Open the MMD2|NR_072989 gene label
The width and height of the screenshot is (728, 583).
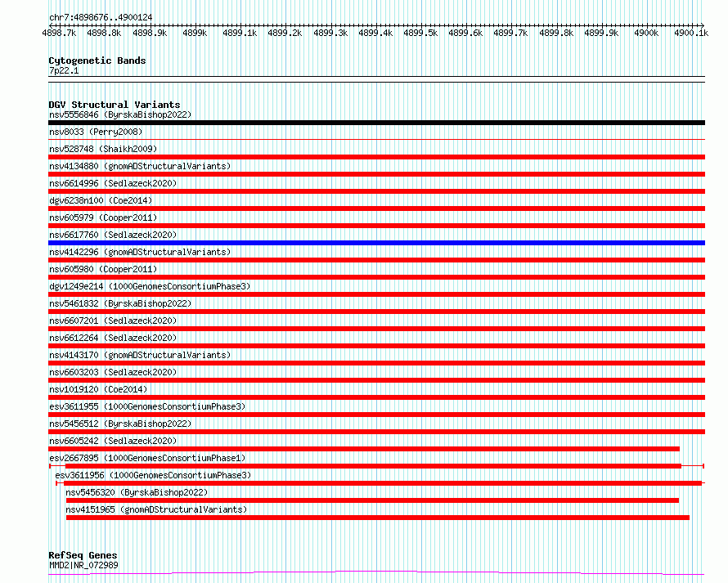[83, 565]
